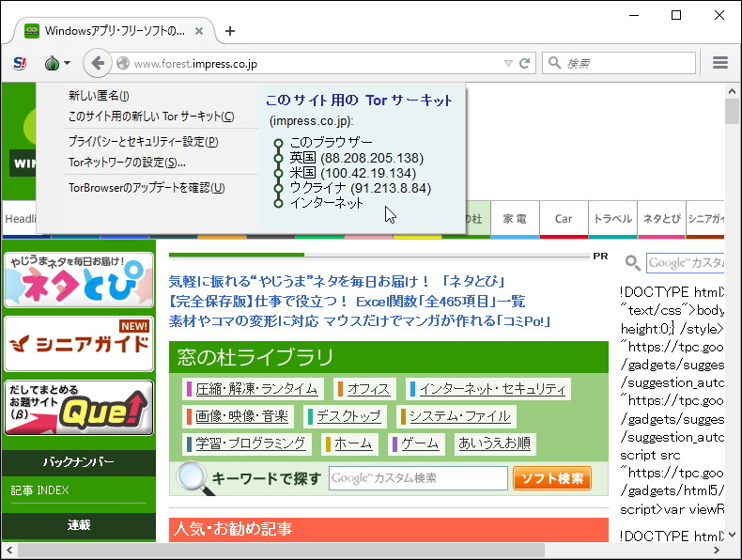742x560 pixels.
Task: Click the キーワードで探す Google search field
Action: pyautogui.click(x=418, y=478)
